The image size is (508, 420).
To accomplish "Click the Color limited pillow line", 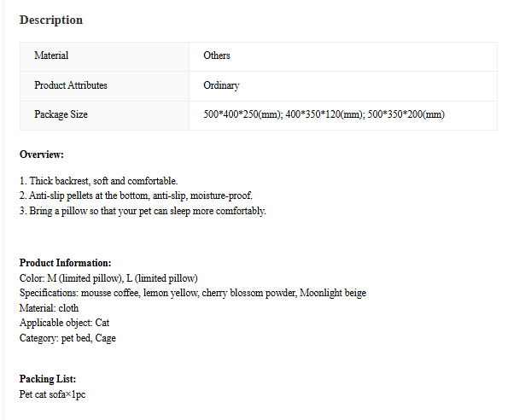I will [108, 278].
